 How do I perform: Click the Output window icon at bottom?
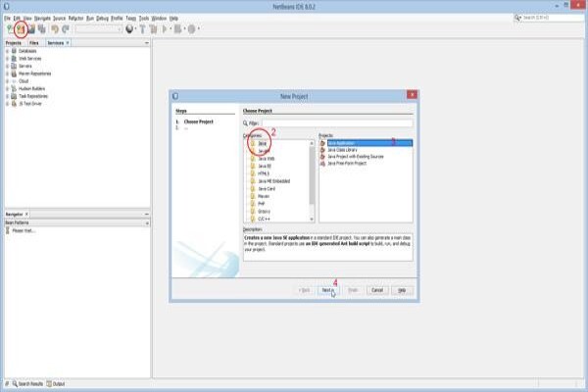(x=49, y=384)
